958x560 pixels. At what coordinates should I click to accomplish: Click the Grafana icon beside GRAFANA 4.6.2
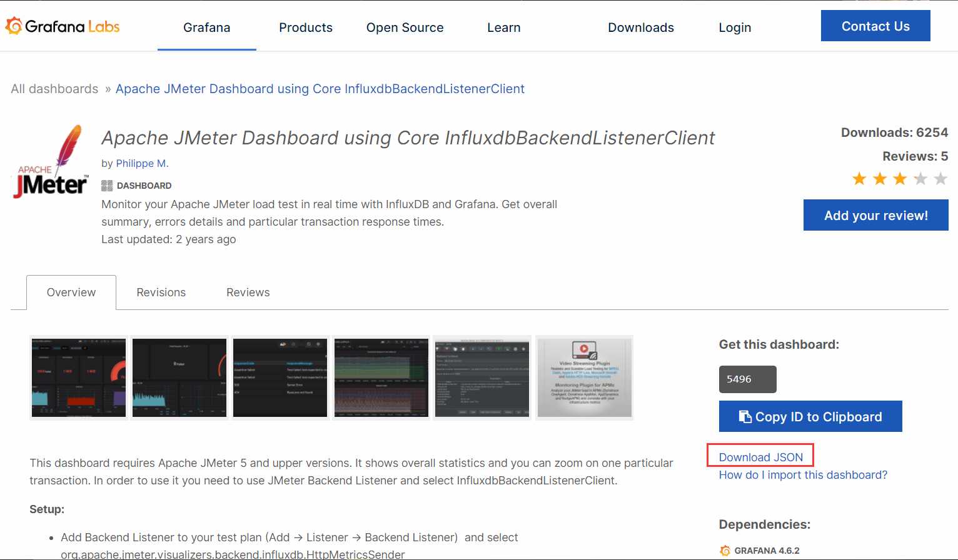pyautogui.click(x=725, y=551)
